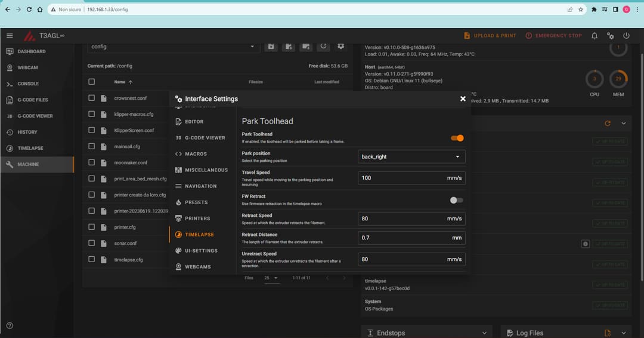This screenshot has height=338, width=644.
Task: Check the mainsail.cfg checkbox
Action: (x=92, y=146)
